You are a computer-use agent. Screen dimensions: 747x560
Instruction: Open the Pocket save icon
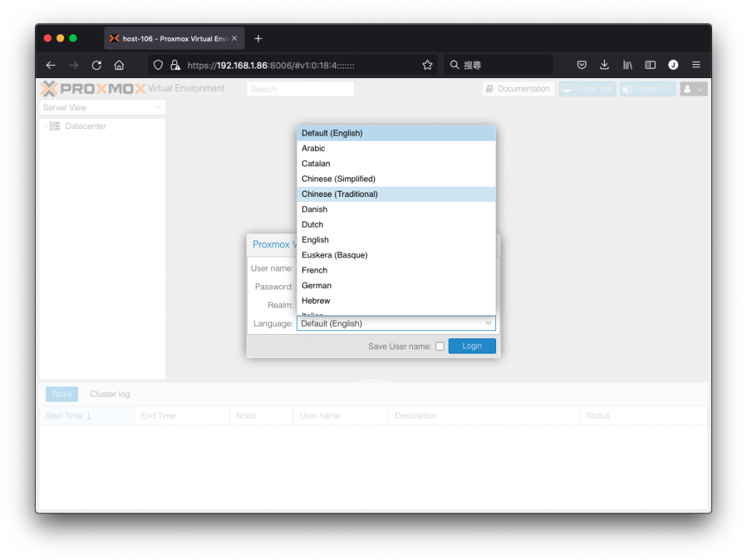[x=581, y=65]
